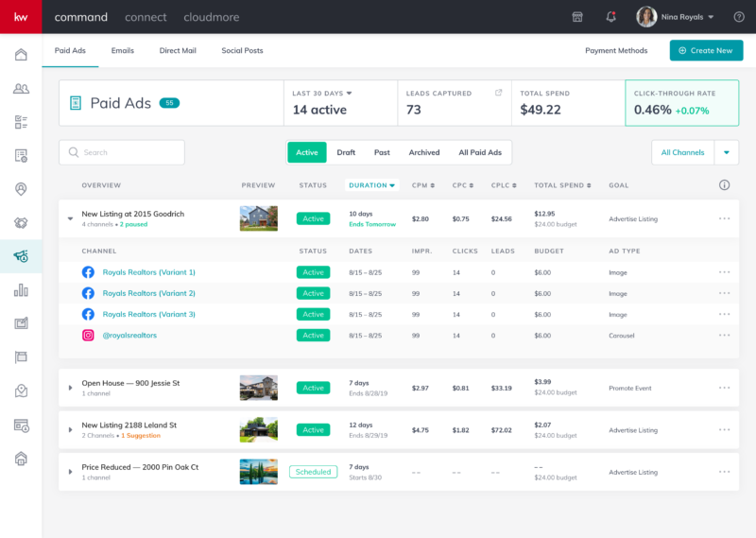The width and height of the screenshot is (756, 538).
Task: Click Facebook icon for Variant 2
Action: (x=88, y=293)
